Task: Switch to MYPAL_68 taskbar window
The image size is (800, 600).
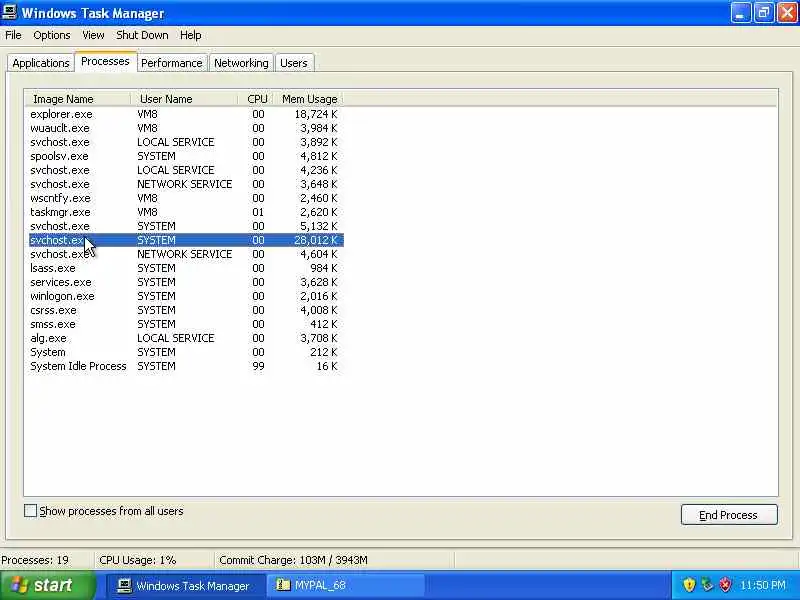Action: [345, 585]
